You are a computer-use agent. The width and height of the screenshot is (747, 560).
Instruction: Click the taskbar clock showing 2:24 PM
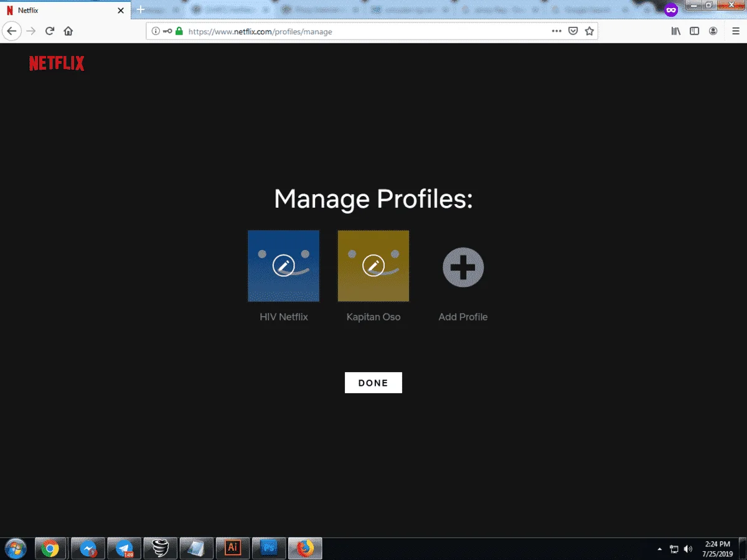click(x=718, y=549)
